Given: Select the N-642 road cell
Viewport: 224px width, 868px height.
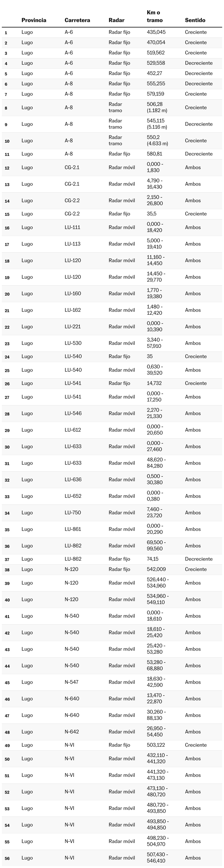Looking at the screenshot, I should click(72, 732).
